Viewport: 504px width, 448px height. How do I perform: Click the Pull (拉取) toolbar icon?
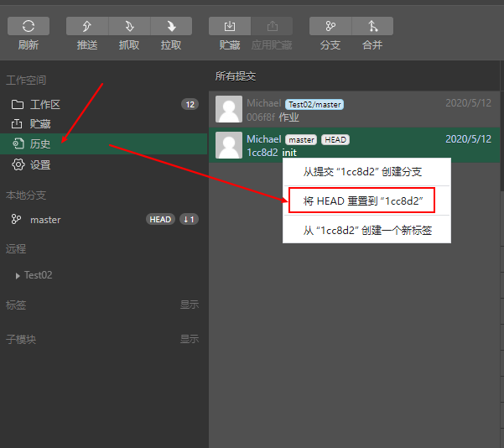[171, 27]
